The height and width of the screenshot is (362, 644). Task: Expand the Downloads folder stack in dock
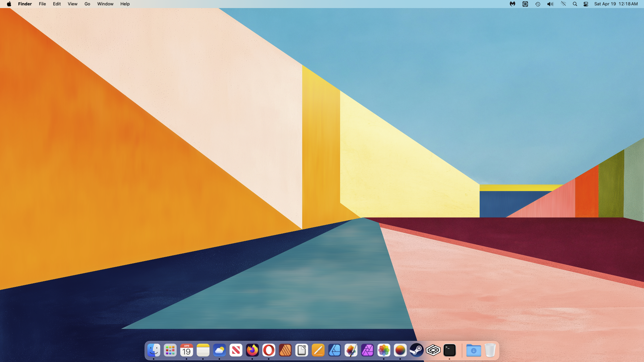pyautogui.click(x=474, y=350)
